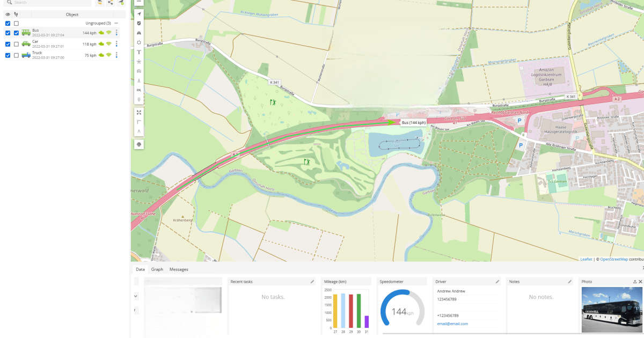
Task: Click the Bus (144 kph) map label
Action: [x=413, y=123]
